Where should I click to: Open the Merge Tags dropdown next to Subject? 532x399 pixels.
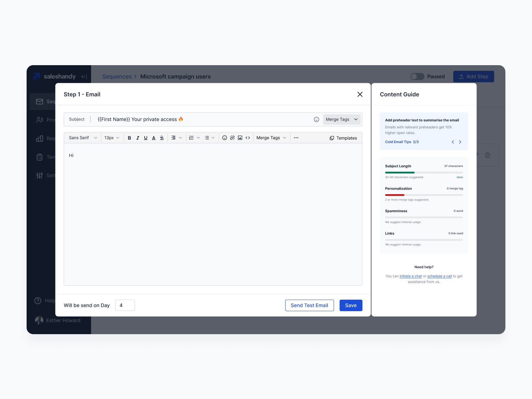[341, 119]
